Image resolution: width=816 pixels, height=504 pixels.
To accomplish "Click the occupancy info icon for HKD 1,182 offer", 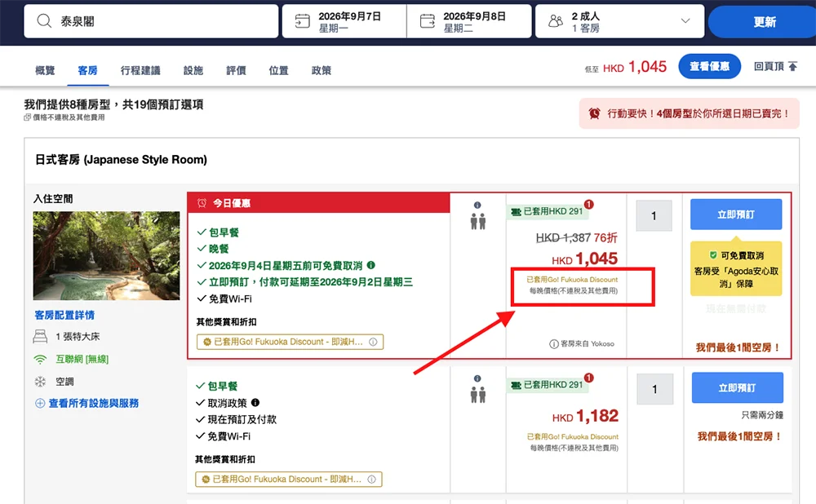I will (477, 378).
